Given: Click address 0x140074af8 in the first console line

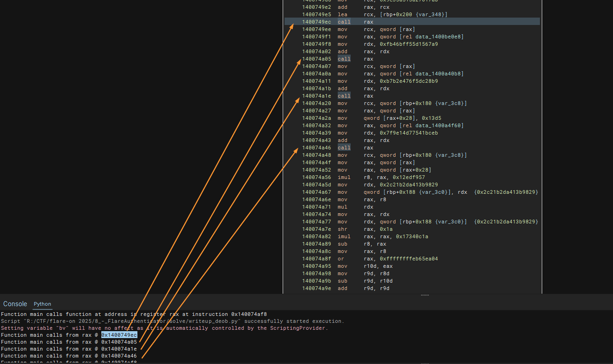Looking at the screenshot, I should (x=249, y=314).
